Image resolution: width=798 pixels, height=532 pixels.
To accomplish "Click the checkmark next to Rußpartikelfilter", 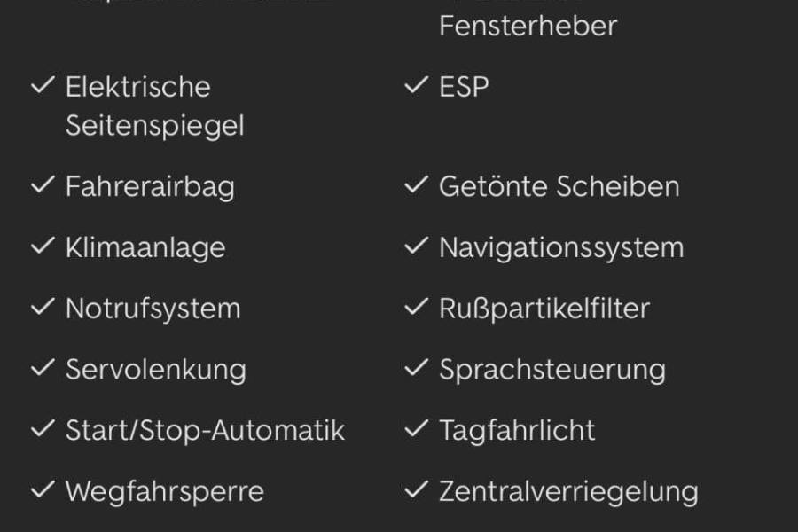I will tap(416, 308).
